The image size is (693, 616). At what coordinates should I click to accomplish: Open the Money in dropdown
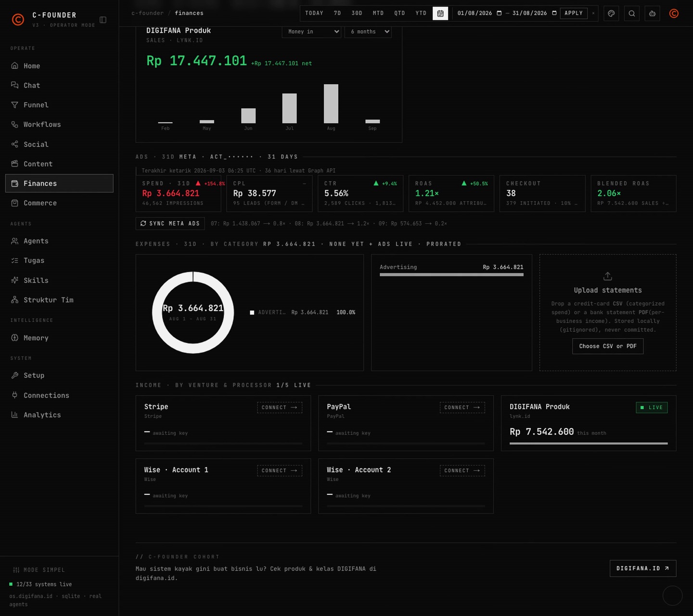312,32
